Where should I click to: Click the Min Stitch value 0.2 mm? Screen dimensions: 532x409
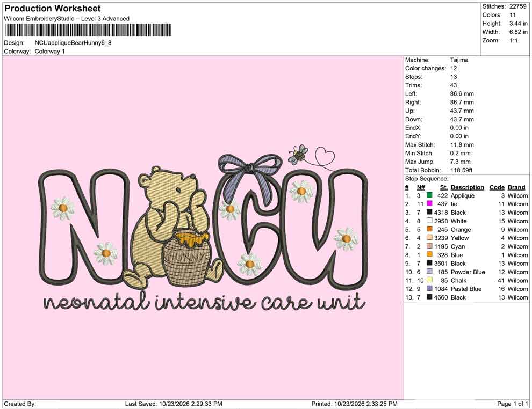coord(460,153)
